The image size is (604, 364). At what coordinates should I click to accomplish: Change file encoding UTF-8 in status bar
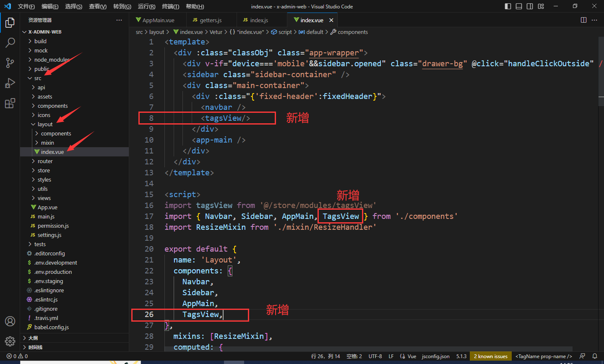pyautogui.click(x=375, y=356)
